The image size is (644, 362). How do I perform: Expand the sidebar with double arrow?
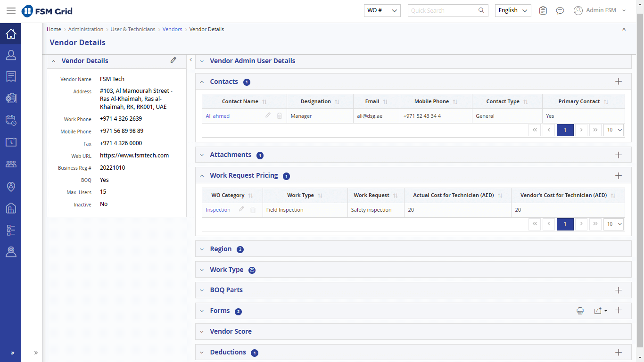click(x=13, y=353)
